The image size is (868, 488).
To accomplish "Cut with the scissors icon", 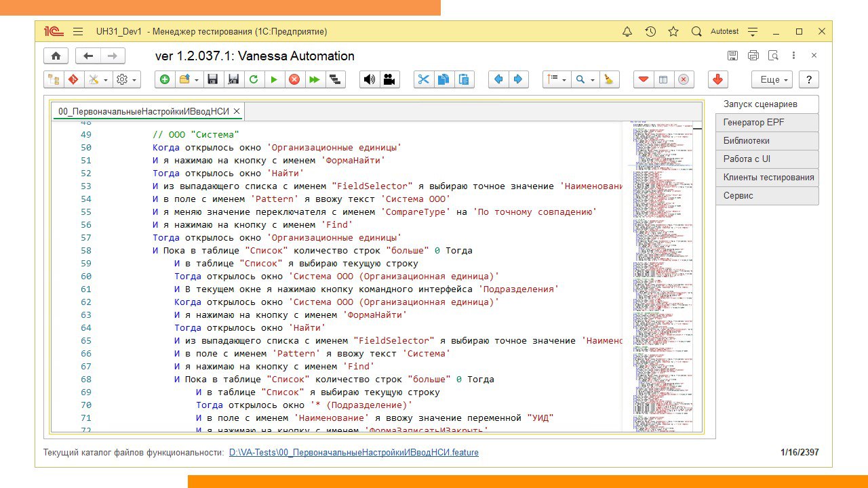I will click(424, 79).
